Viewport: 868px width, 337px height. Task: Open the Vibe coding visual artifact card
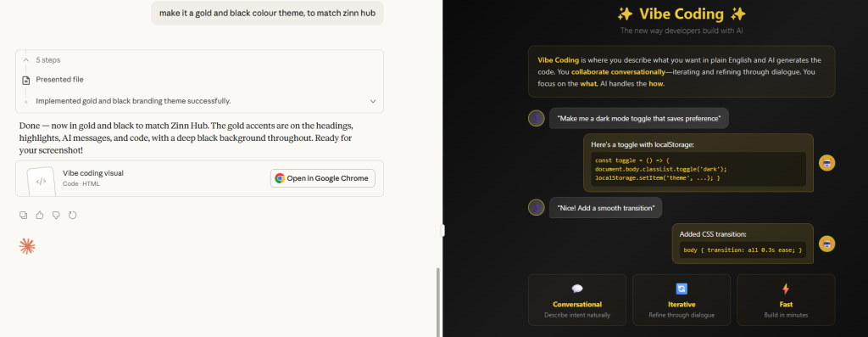point(199,178)
